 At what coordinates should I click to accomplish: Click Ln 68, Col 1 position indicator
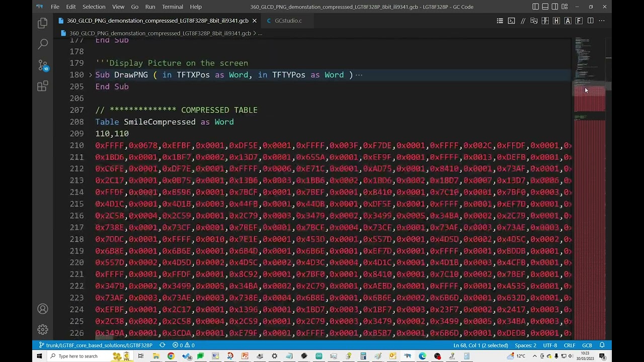pos(480,345)
